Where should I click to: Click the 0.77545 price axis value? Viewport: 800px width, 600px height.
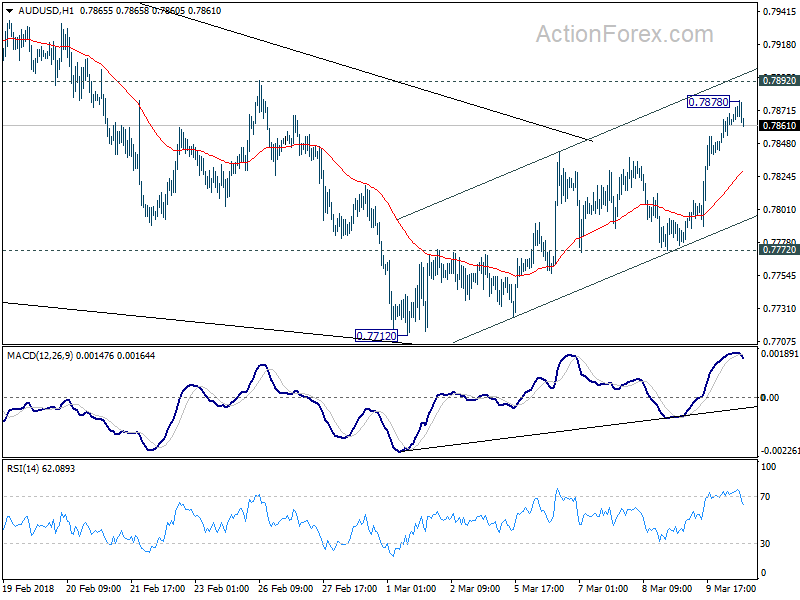(x=779, y=276)
